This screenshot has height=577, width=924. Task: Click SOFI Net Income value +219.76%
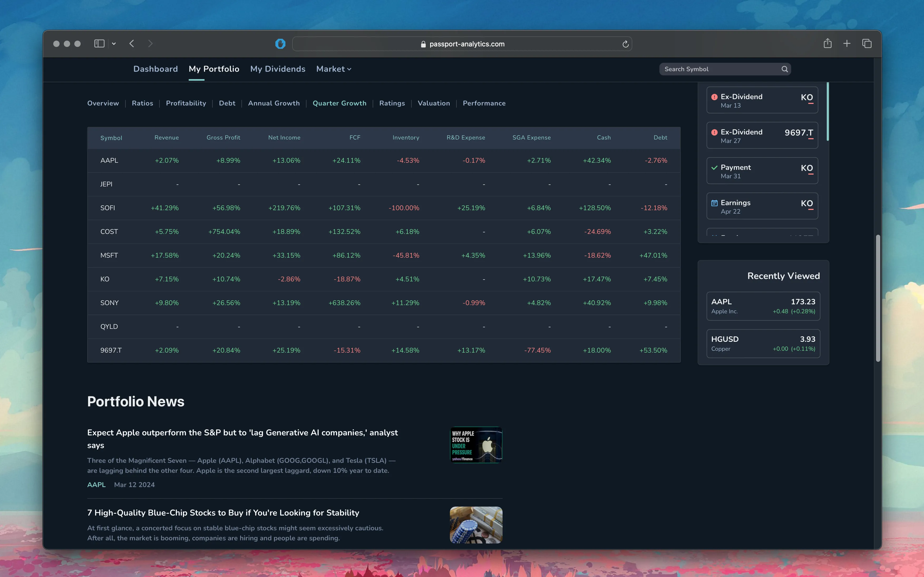pos(284,208)
